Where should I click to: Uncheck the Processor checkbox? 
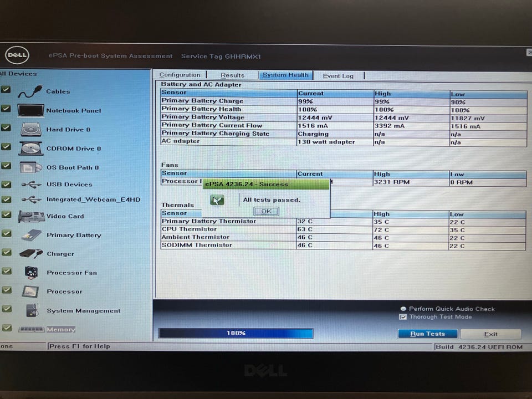coord(7,290)
